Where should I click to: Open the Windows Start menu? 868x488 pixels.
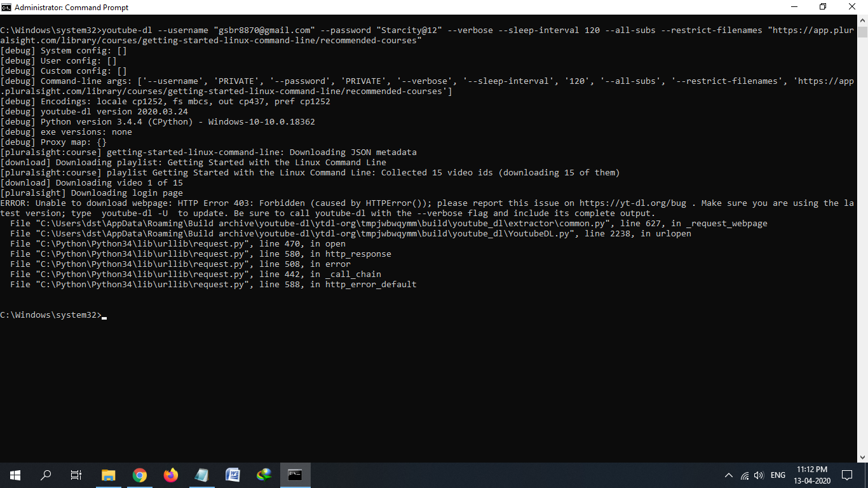click(x=15, y=475)
